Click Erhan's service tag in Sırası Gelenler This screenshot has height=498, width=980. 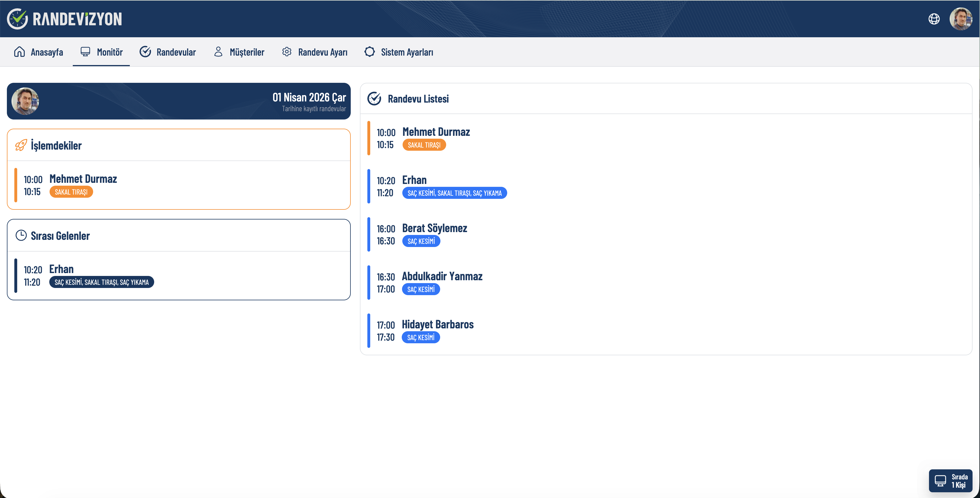coord(101,282)
